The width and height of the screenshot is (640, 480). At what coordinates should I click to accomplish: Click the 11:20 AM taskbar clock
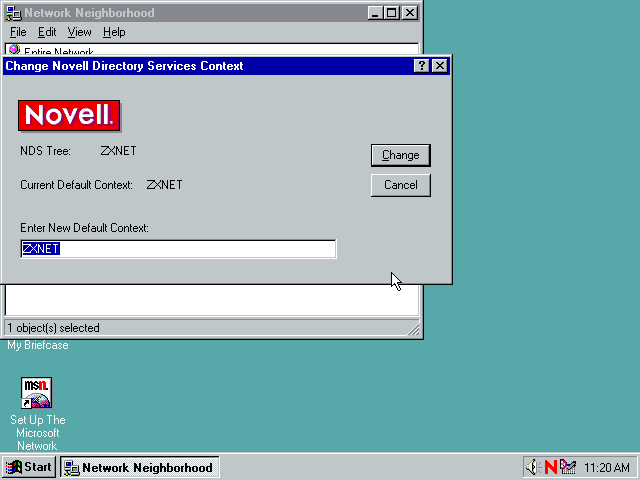pyautogui.click(x=607, y=467)
